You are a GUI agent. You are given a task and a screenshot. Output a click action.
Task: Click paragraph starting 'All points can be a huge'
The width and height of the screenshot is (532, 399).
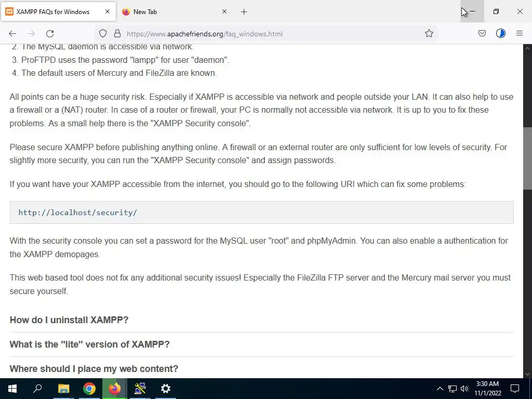click(x=261, y=110)
